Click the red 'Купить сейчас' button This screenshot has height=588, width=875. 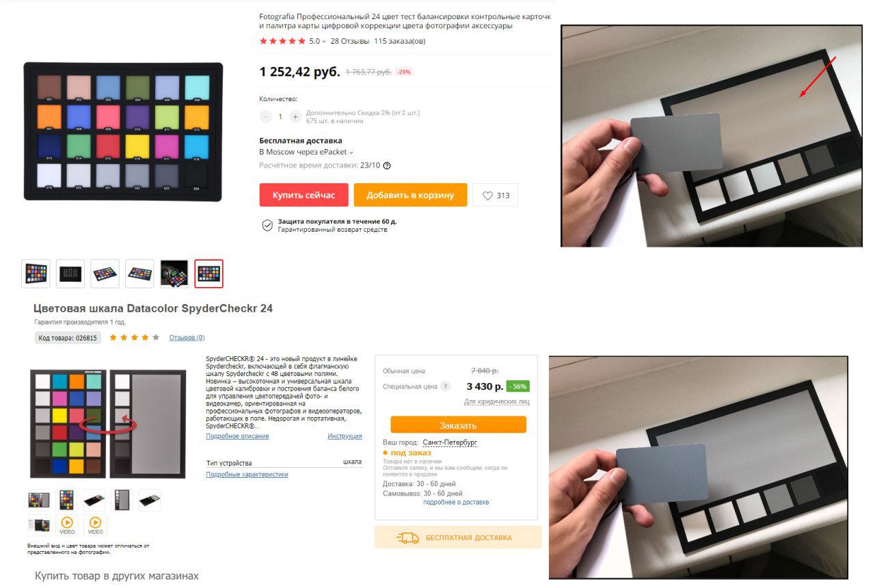click(304, 195)
